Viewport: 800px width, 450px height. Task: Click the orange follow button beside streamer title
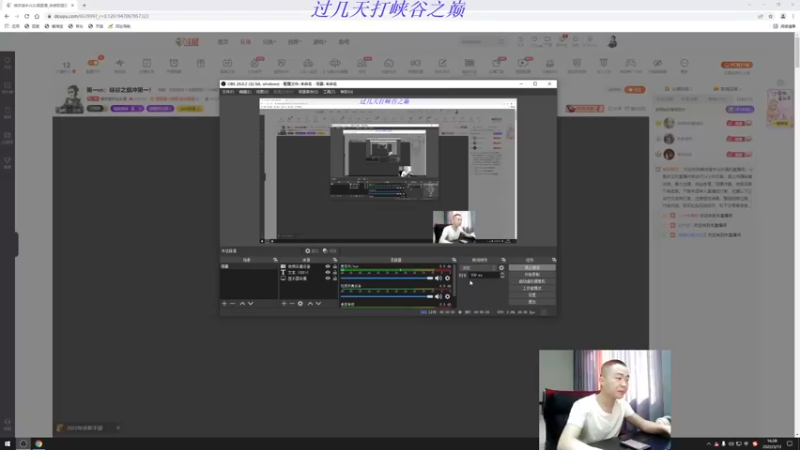click(635, 90)
